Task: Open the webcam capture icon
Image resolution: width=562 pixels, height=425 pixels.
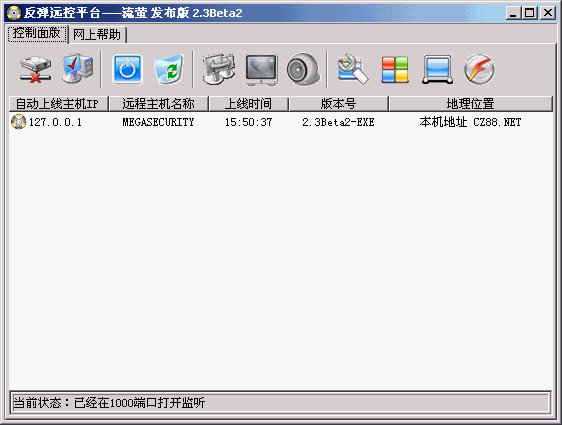Action: click(303, 69)
